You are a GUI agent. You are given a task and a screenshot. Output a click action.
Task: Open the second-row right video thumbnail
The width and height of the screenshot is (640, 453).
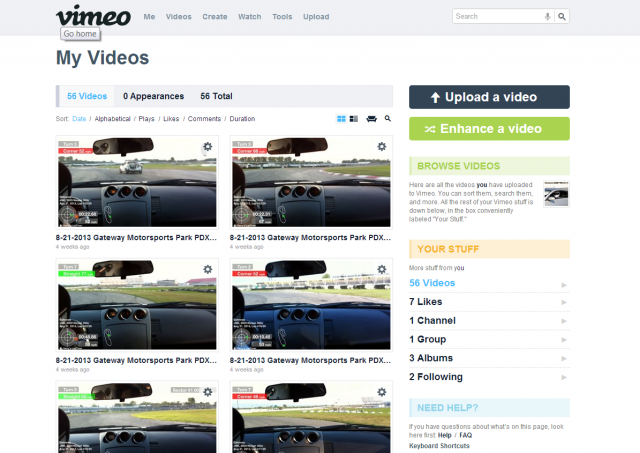point(311,305)
